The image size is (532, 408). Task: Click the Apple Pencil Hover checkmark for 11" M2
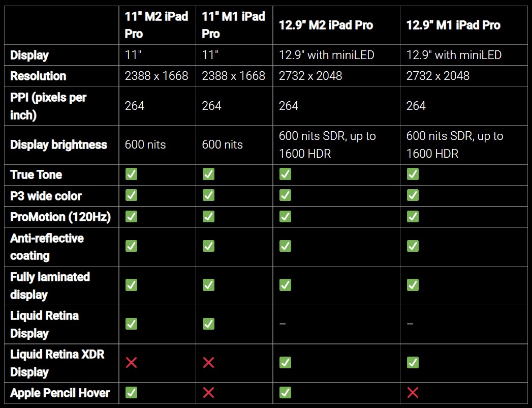131,393
